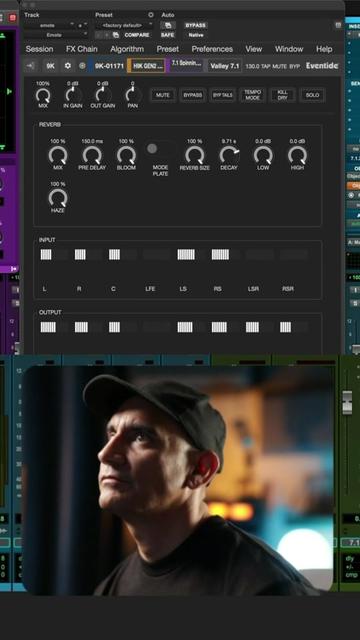The width and height of the screenshot is (360, 640).
Task: Click the LOW knob
Action: 263,156
